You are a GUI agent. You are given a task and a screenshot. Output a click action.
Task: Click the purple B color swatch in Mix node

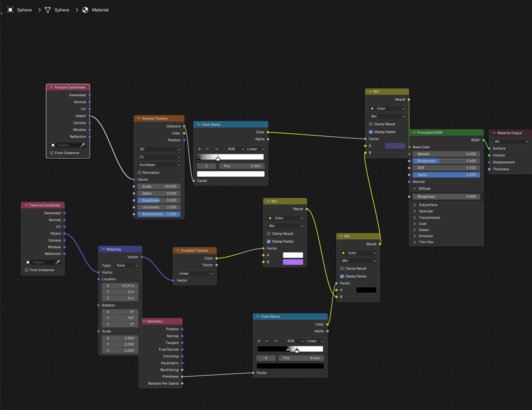[293, 262]
